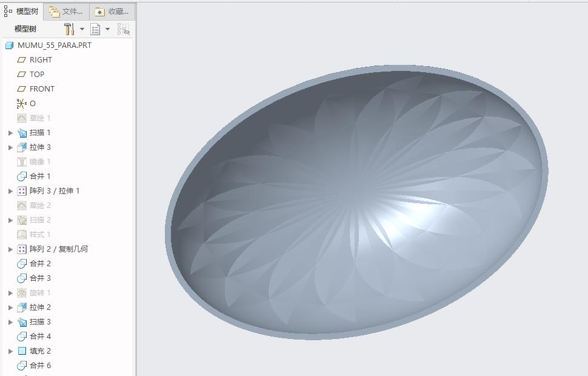Click the 合并 2 merge icon

[22, 264]
